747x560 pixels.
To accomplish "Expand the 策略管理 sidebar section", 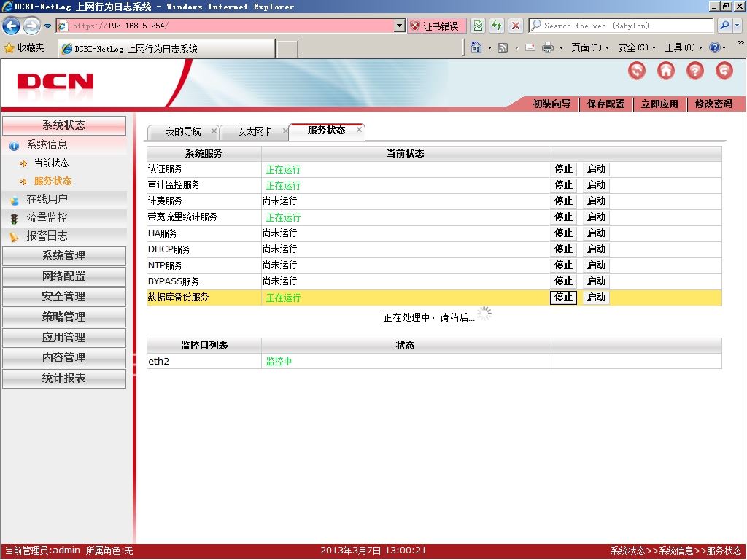I will (64, 317).
